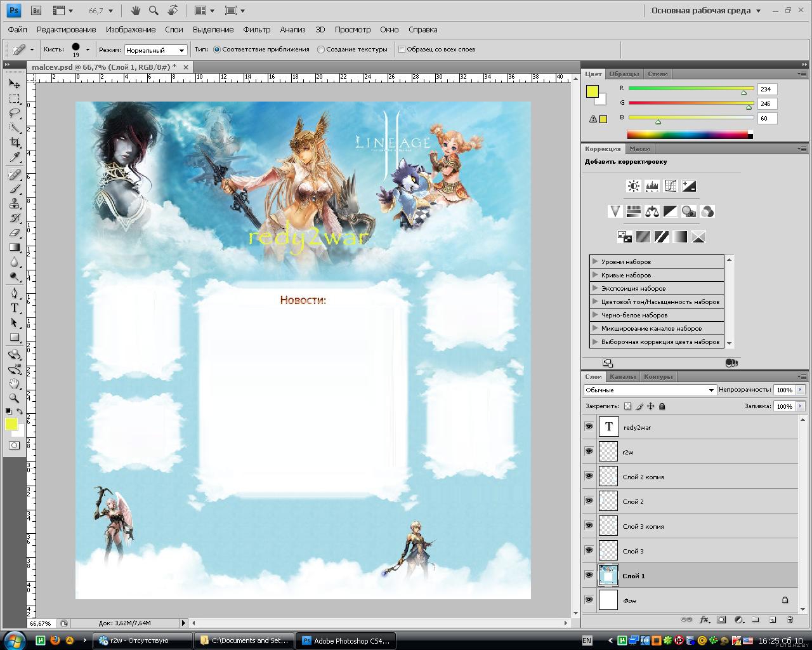
Task: Open the layer blend mode Обычные dropdown
Action: point(650,390)
